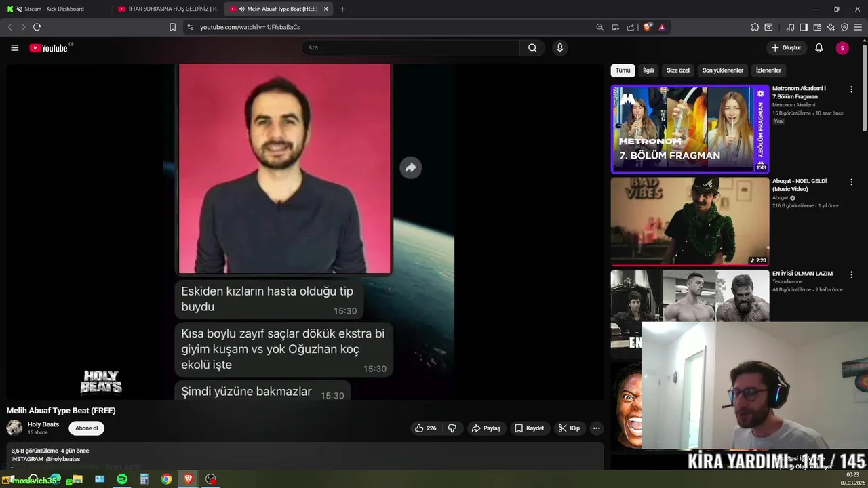Open Calculator from the taskbar
Image resolution: width=868 pixels, height=488 pixels.
click(144, 479)
